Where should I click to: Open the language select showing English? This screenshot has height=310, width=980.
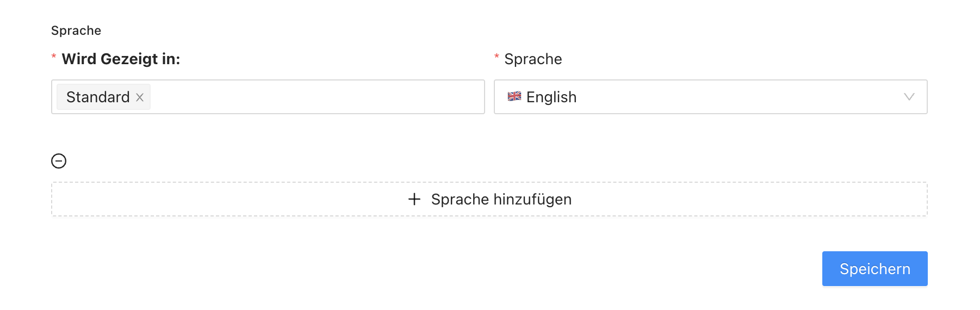710,97
